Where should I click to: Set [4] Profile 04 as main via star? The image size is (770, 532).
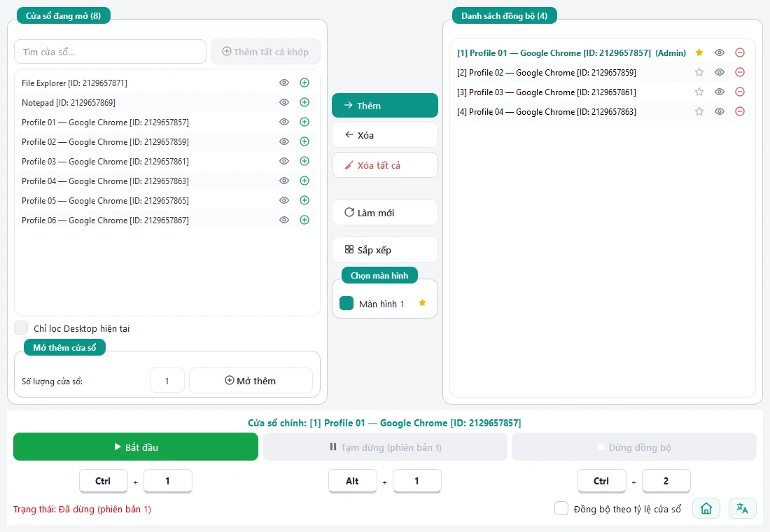click(699, 111)
